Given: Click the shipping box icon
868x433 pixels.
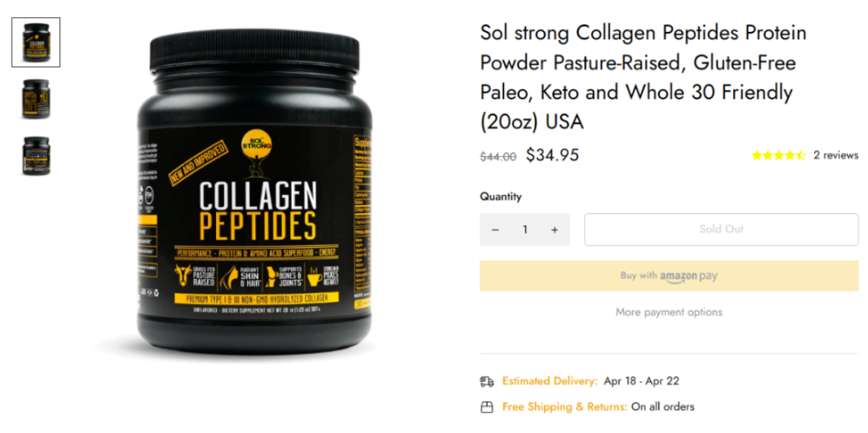Looking at the screenshot, I should [487, 407].
